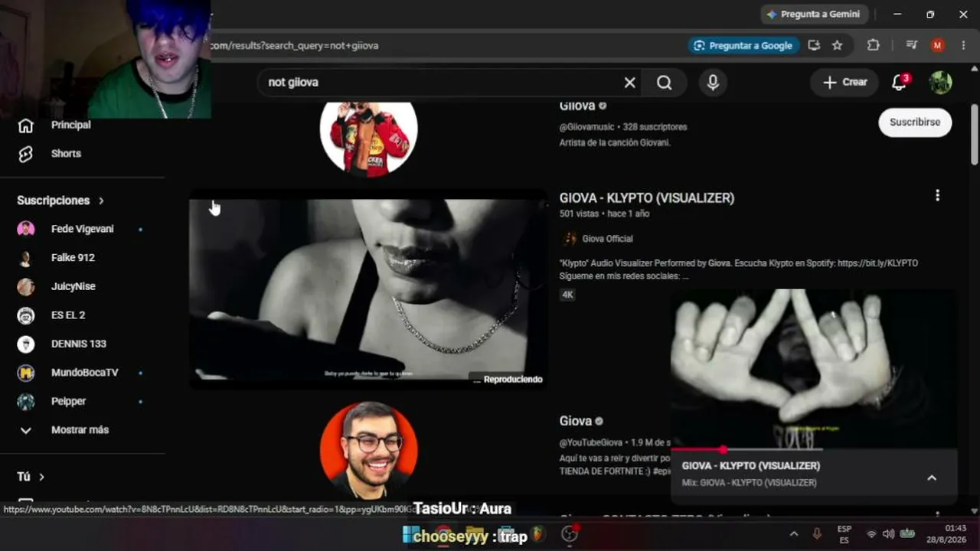Open the taskbar microphone indicator

(x=817, y=534)
